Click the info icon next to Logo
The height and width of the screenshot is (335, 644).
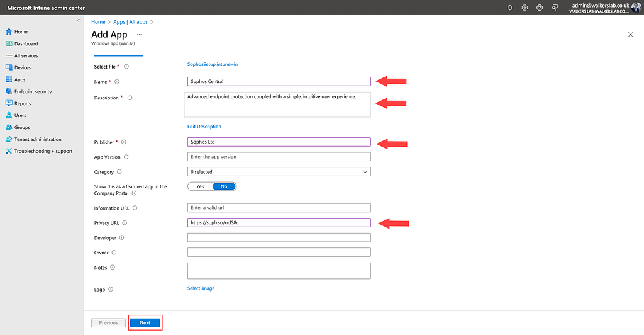(111, 290)
